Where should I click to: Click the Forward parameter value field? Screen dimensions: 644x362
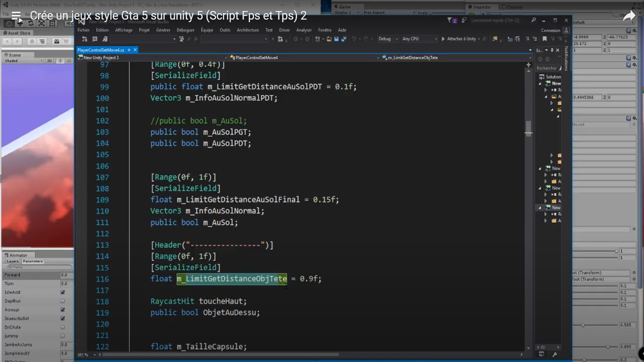click(66, 275)
